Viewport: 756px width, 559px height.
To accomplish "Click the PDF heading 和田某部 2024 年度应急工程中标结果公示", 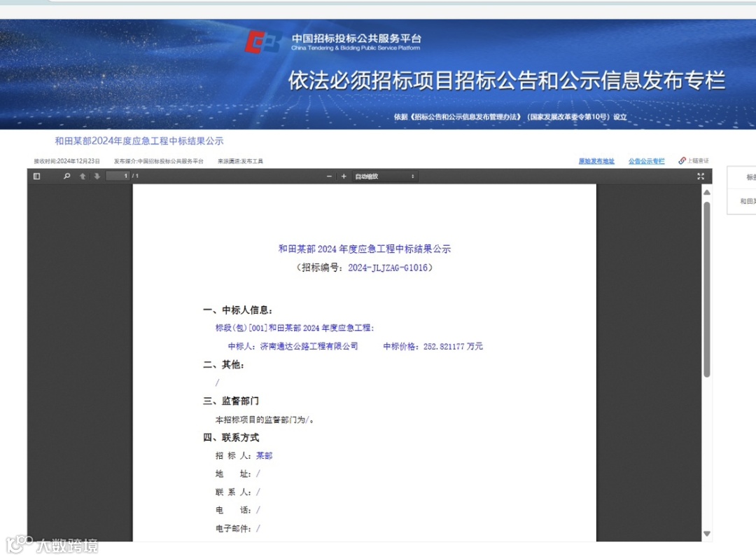I will tap(365, 249).
